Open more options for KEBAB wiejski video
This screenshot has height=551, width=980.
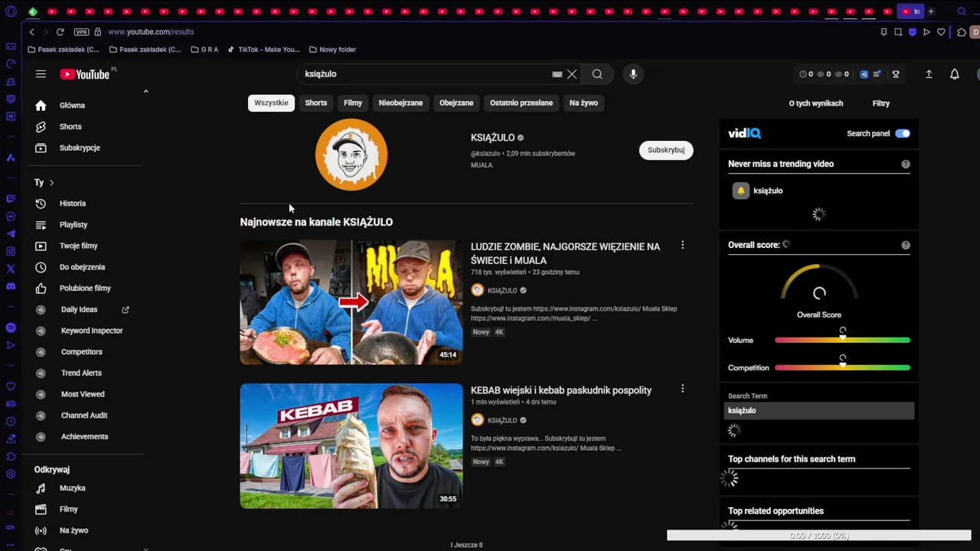pos(683,389)
